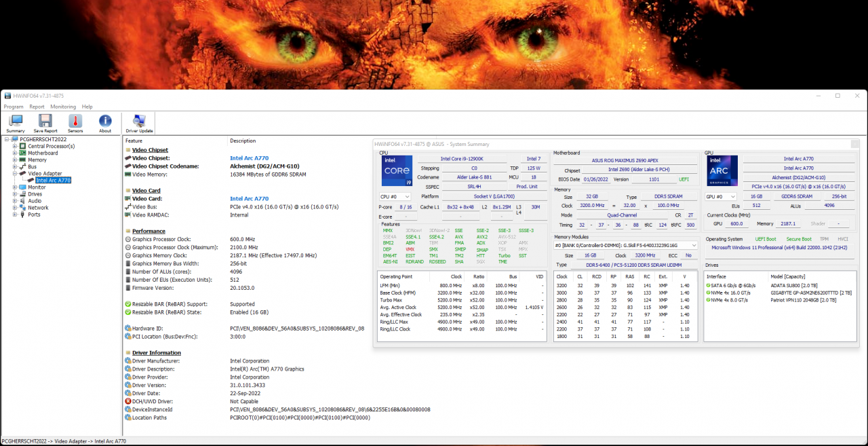The width and height of the screenshot is (868, 446).
Task: Click the Video Chipset section heading
Action: click(150, 150)
